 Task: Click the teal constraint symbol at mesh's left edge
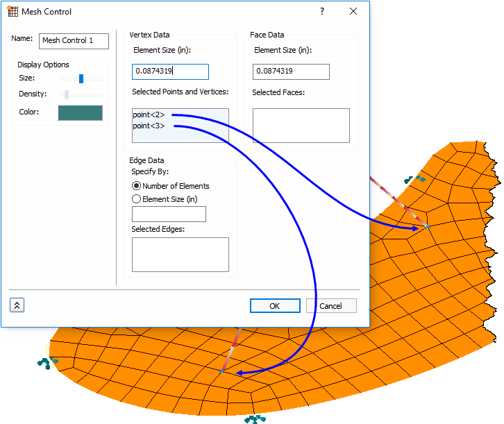tap(48, 363)
